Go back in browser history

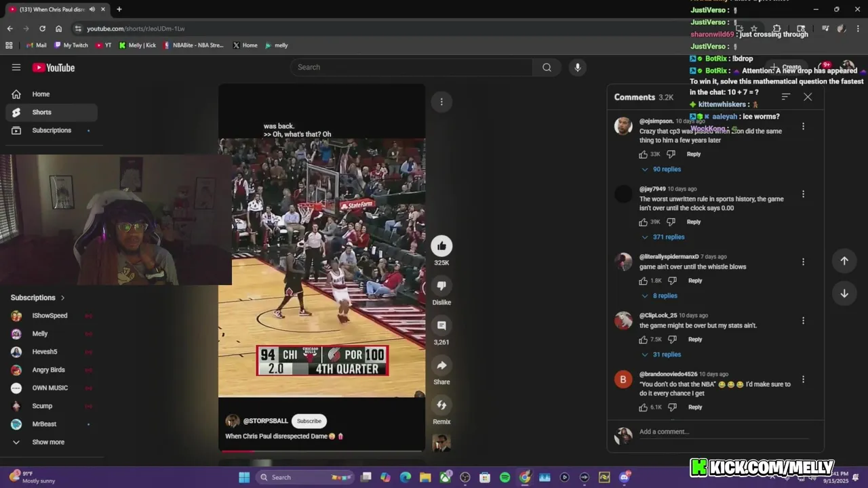point(9,28)
